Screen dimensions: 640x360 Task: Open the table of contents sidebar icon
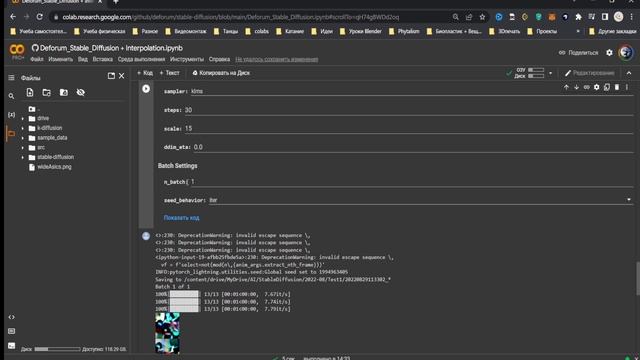[11, 78]
